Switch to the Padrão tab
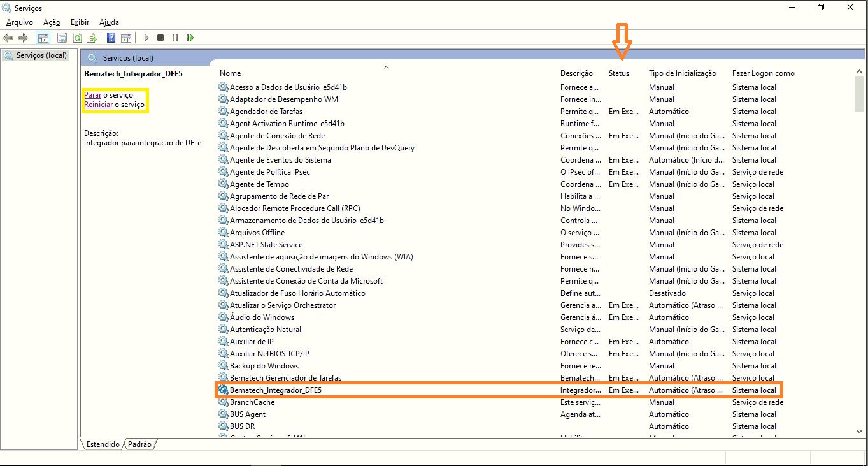The image size is (868, 466). point(139,444)
